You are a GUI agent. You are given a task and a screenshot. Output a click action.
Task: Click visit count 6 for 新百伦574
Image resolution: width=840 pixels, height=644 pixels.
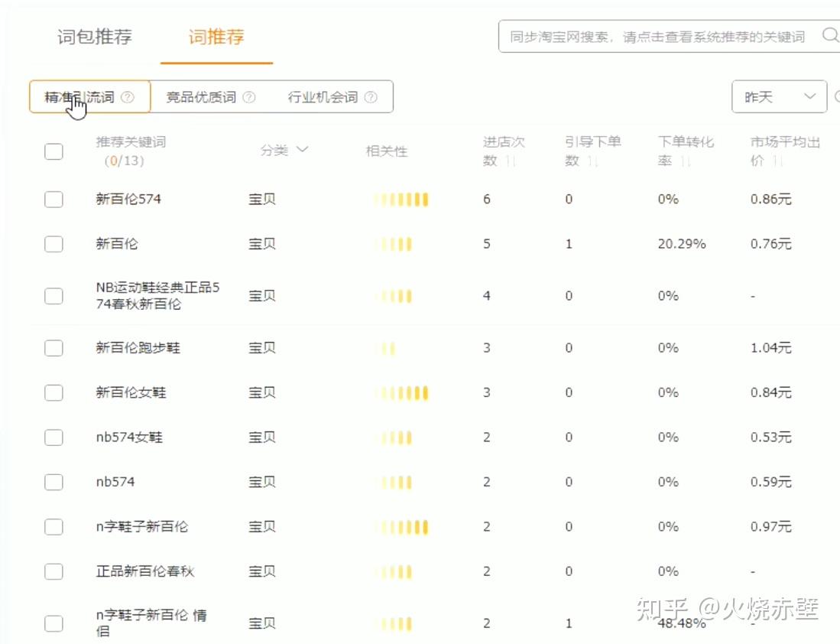click(x=486, y=199)
